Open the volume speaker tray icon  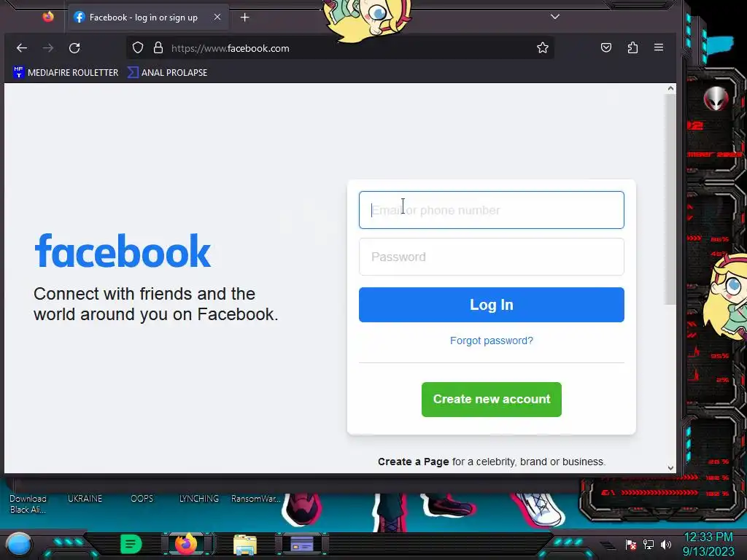(666, 545)
